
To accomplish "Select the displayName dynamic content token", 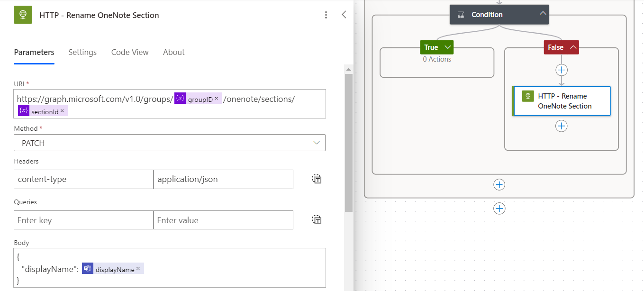I will point(113,269).
